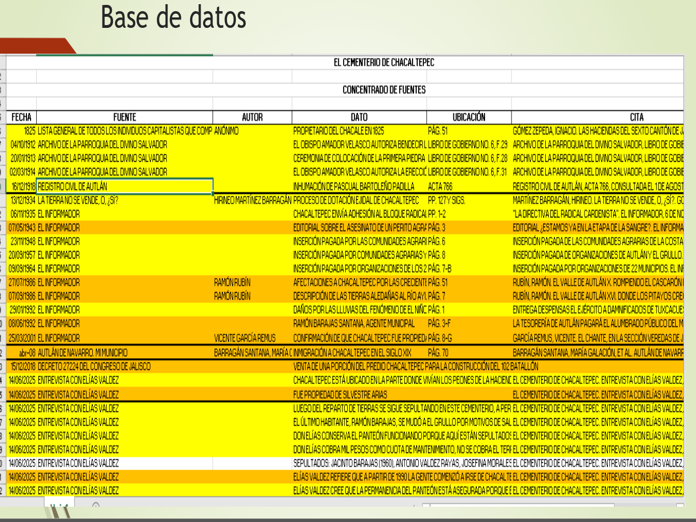The image size is (696, 522).
Task: Select the 'ANÓNIMO' author cell
Action: [252, 131]
